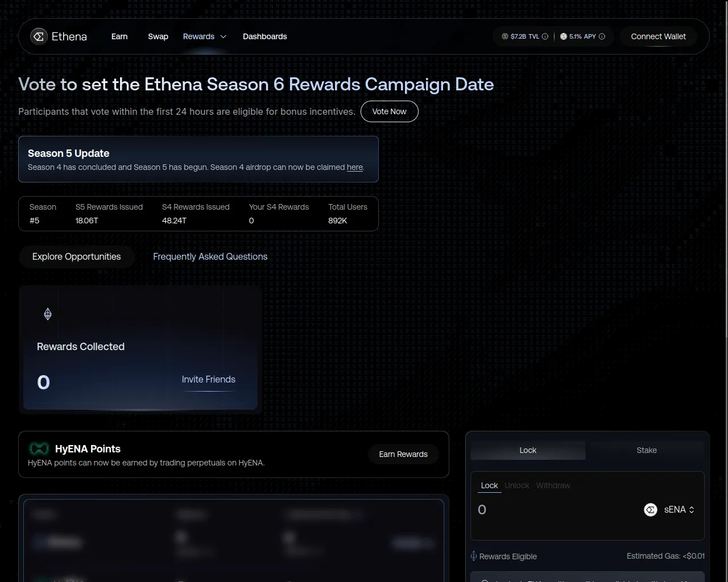Switch to the Explore Opportunities tab
The height and width of the screenshot is (582, 728).
tap(77, 257)
